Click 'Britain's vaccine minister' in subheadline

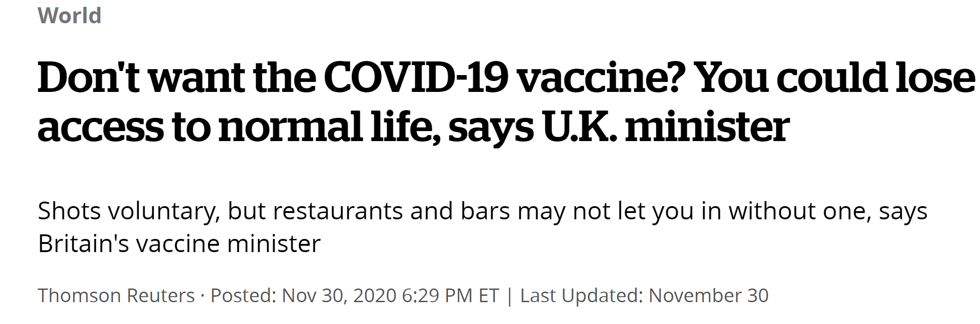pyautogui.click(x=179, y=244)
